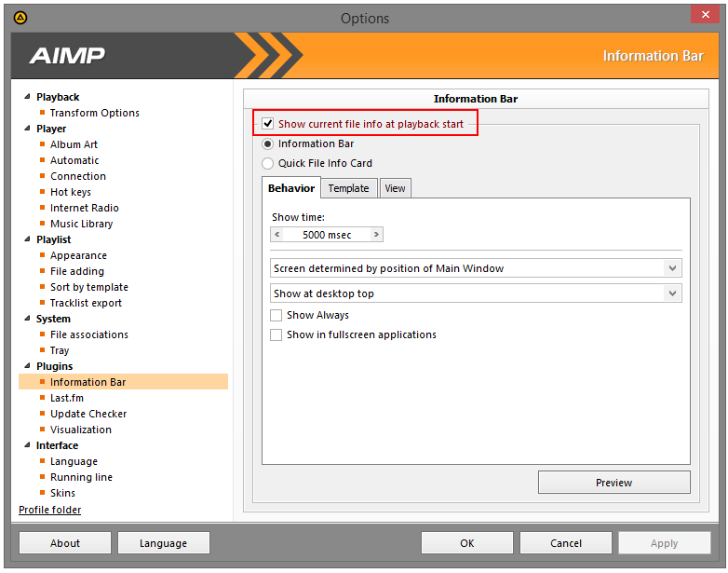Open Tray settings
Screen dimensions: 728x573
60,350
